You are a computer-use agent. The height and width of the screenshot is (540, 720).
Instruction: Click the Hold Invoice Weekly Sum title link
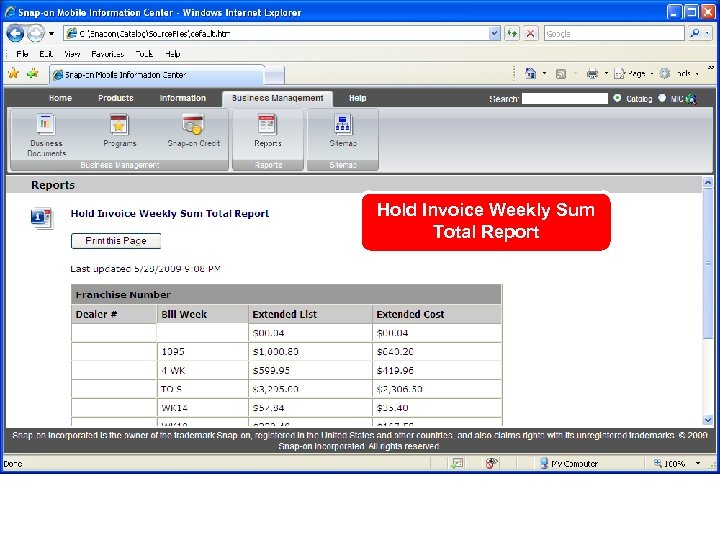pos(169,214)
